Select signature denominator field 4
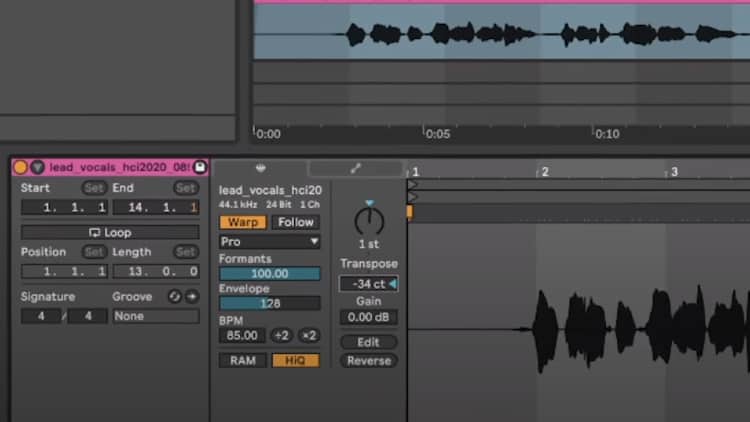750x422 pixels. (88, 316)
